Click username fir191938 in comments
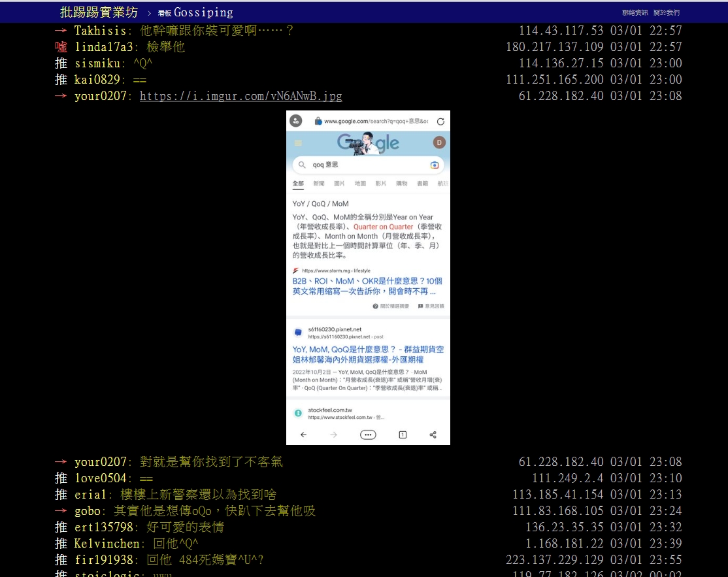 point(103,560)
